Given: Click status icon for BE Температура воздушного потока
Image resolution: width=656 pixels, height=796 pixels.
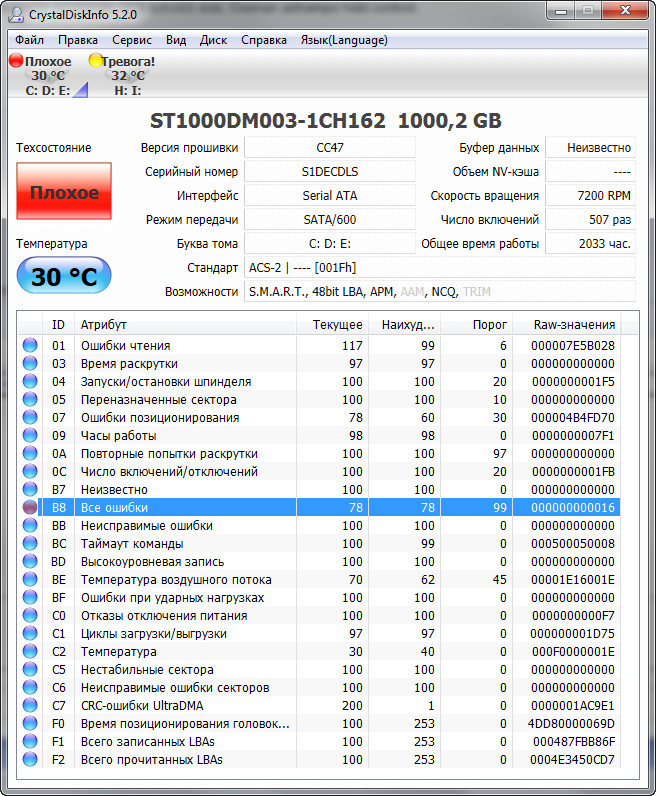Looking at the screenshot, I should coord(30,579).
